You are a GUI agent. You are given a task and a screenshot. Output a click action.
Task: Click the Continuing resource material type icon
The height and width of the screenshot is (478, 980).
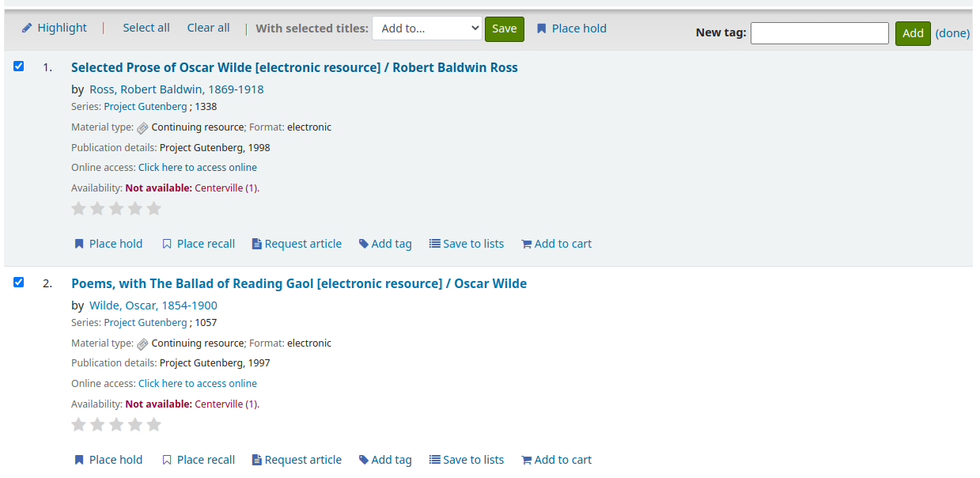tap(142, 127)
